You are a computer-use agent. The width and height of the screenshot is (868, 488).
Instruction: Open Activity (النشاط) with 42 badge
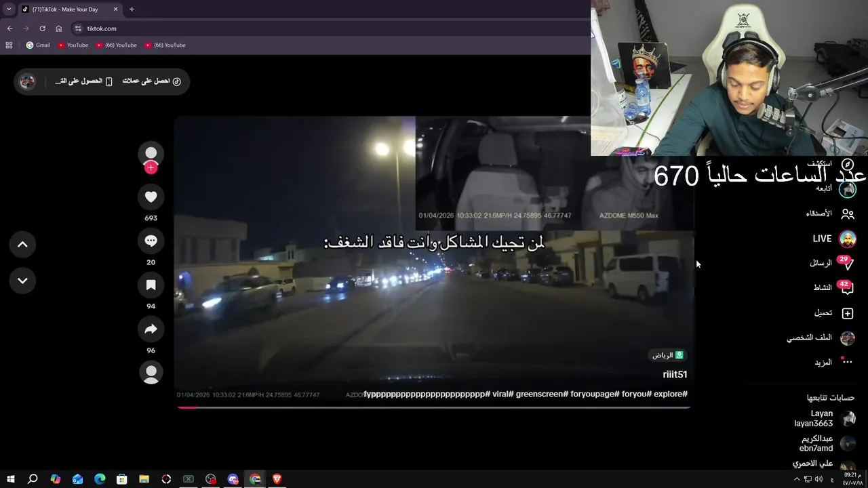point(833,287)
